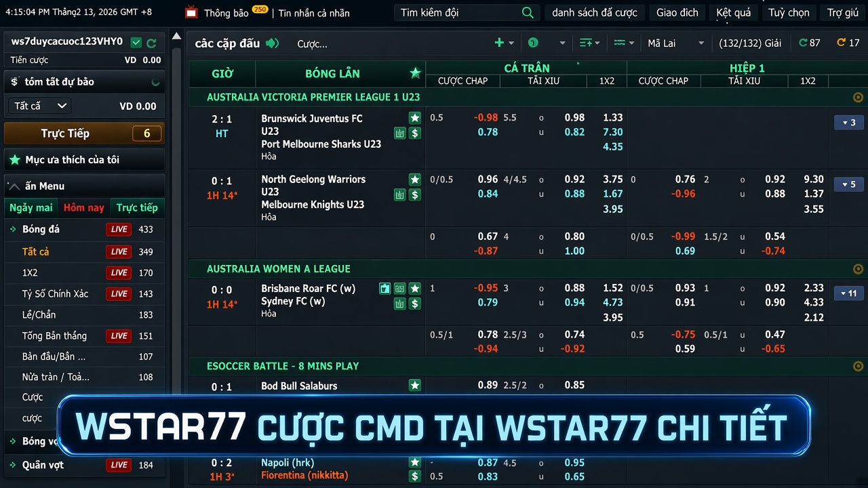
Task: Expand the 11 more markets for Brisbane Roar
Action: tap(848, 293)
